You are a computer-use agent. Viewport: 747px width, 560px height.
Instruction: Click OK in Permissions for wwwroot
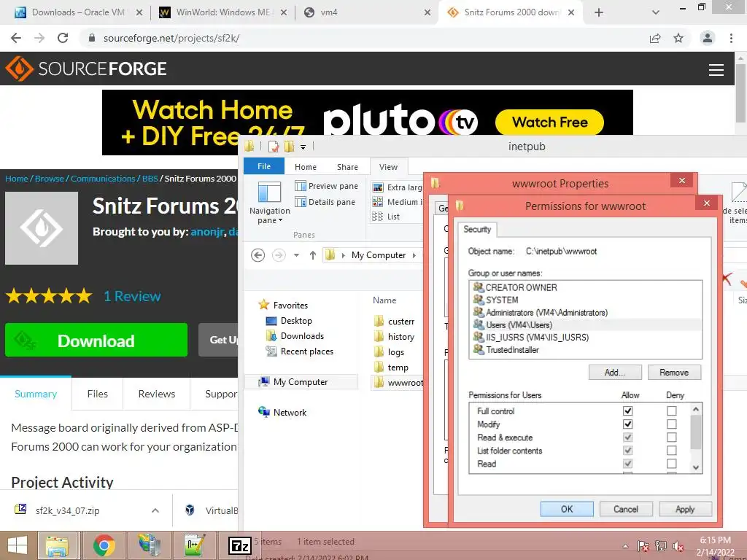point(567,509)
